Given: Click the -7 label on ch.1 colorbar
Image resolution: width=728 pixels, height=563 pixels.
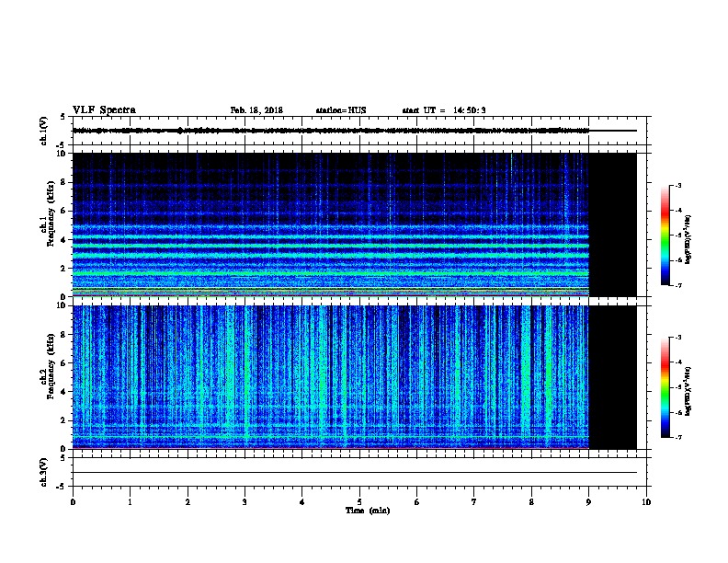Looking at the screenshot, I should [677, 285].
